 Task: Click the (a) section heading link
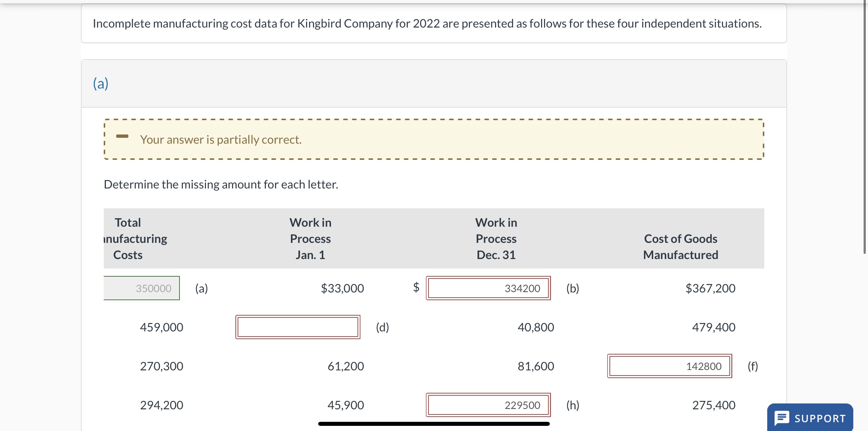pos(100,83)
